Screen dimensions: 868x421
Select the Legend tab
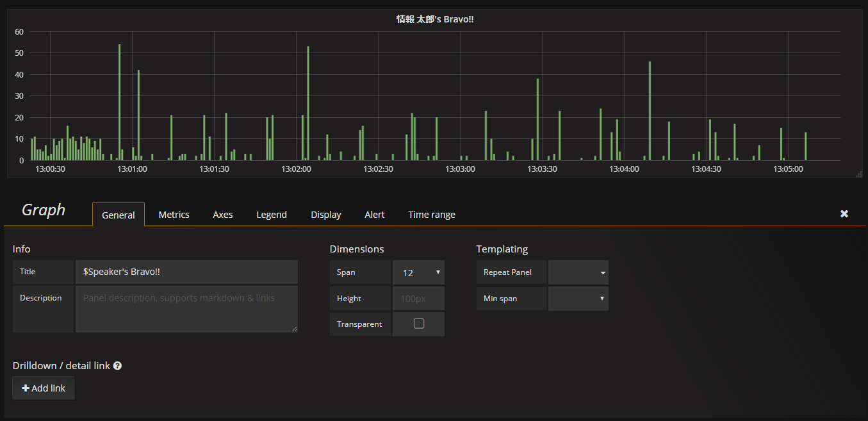272,215
